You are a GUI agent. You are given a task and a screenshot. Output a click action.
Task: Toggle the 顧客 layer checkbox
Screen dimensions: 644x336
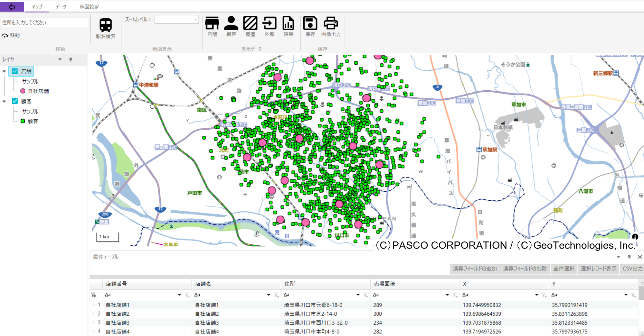[15, 101]
